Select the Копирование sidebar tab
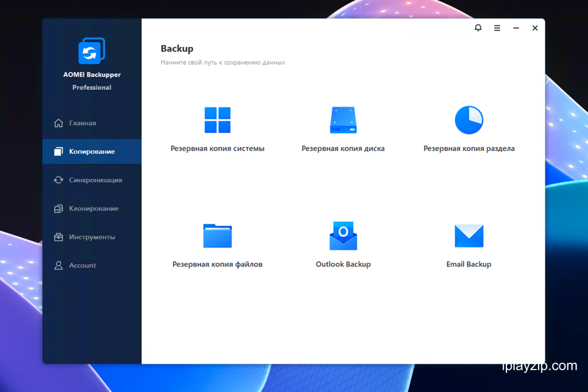The width and height of the screenshot is (588, 392). (92, 151)
